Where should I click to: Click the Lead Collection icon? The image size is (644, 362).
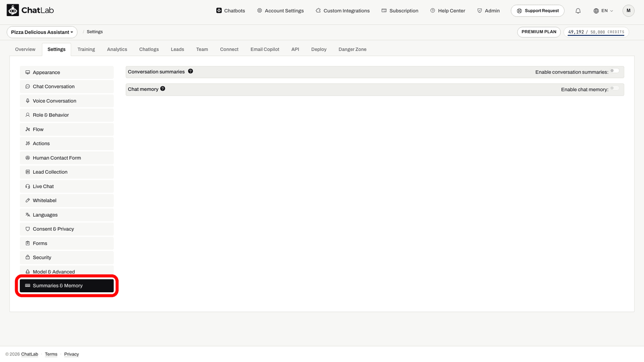tap(28, 172)
